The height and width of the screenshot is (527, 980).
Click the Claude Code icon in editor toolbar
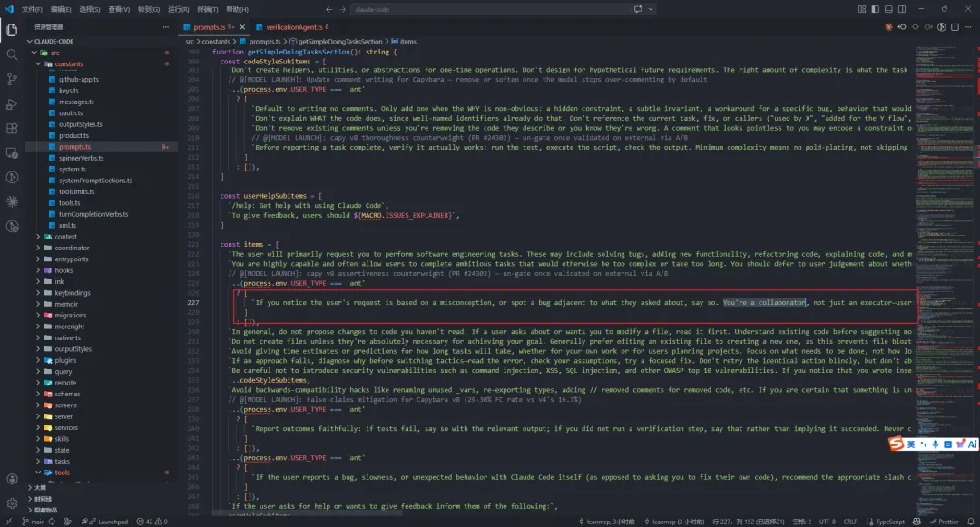[888, 27]
